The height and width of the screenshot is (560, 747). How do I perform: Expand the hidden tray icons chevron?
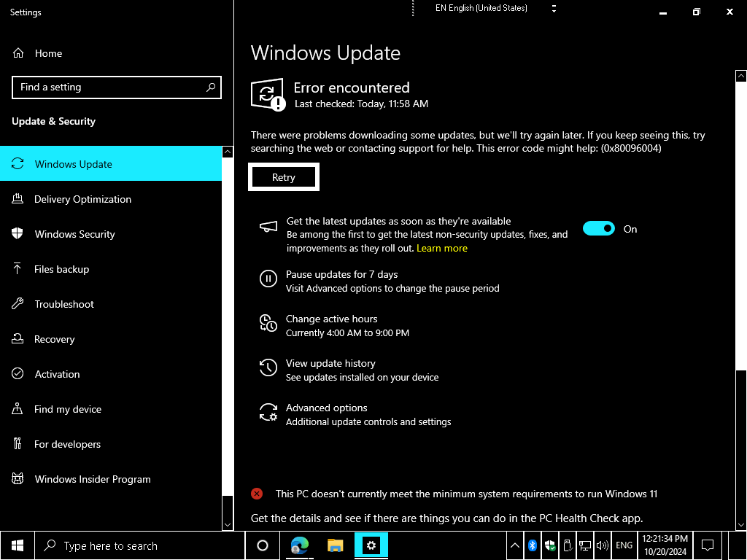click(515, 545)
